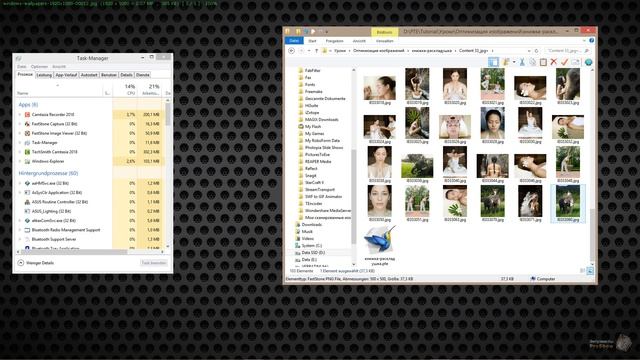640x360 pixels.
Task: Expand the TechSmith Camtasia 2018 process row
Action: [x=20, y=152]
